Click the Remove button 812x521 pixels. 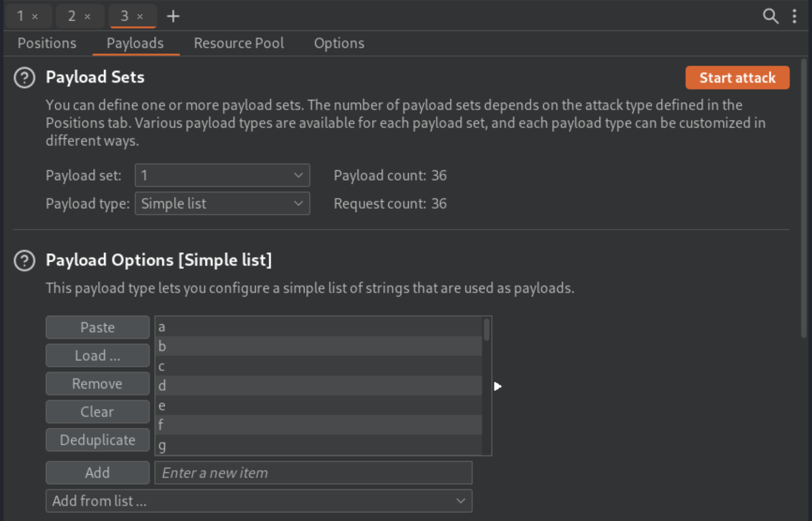tap(97, 384)
